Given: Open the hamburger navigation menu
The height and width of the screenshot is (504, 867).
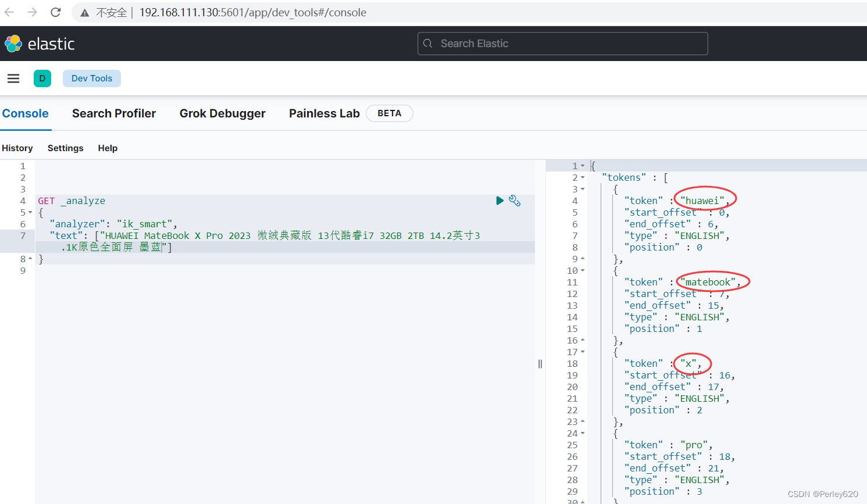Looking at the screenshot, I should (x=13, y=78).
